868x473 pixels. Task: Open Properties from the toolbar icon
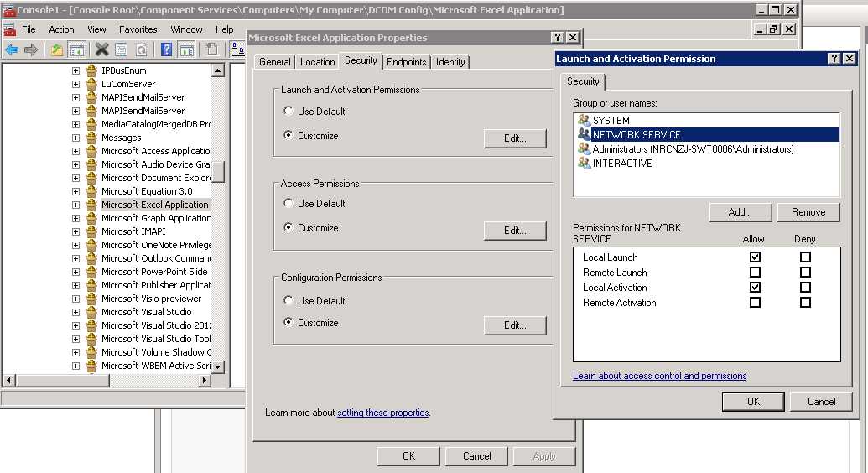click(122, 49)
